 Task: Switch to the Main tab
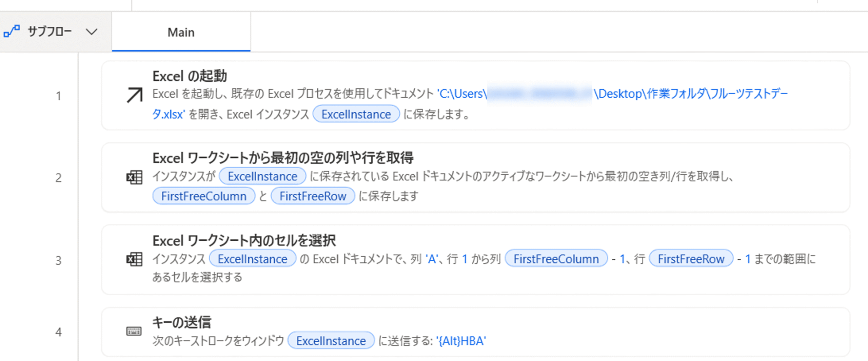point(181,32)
